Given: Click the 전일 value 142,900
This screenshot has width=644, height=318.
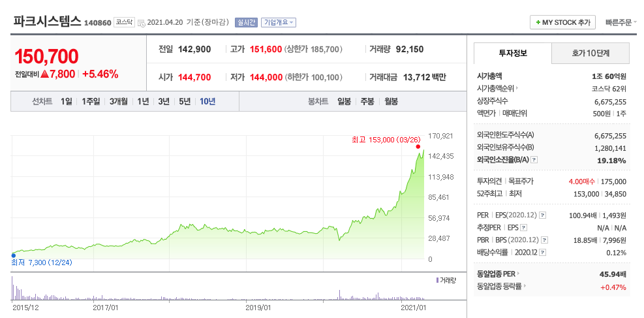Looking at the screenshot, I should [194, 50].
